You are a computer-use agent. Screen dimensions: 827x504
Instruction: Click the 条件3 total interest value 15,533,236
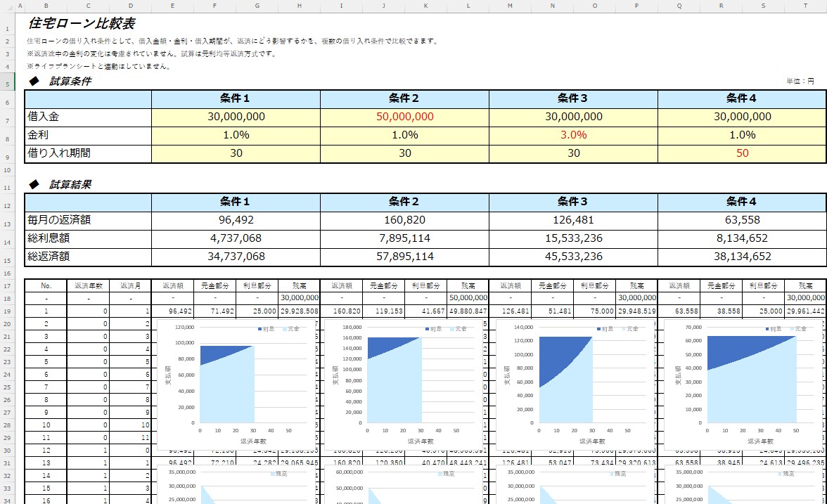pos(573,238)
